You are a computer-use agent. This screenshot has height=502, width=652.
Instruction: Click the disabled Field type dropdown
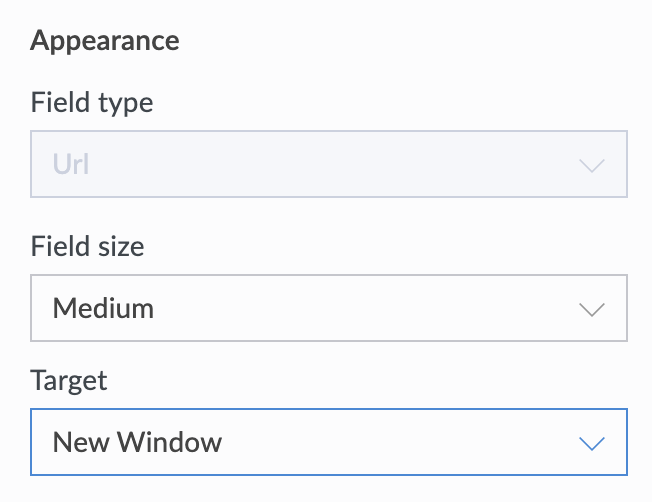click(x=328, y=163)
